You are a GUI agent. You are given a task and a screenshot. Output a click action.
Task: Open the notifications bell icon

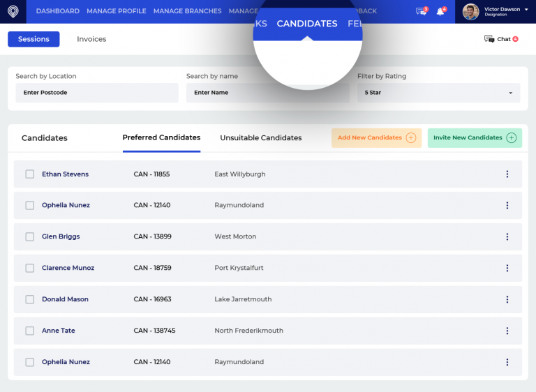pyautogui.click(x=440, y=11)
